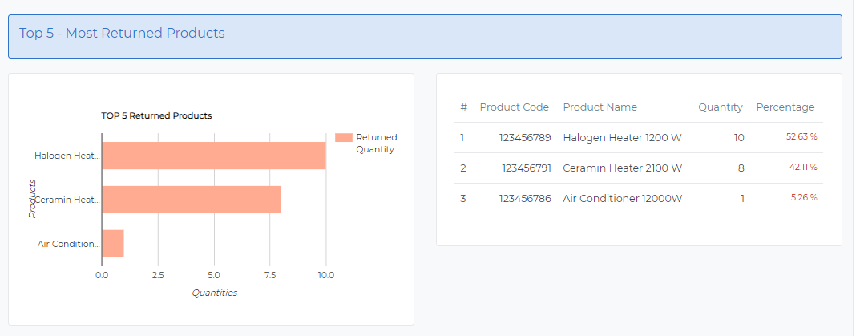The width and height of the screenshot is (868, 336).
Task: Click the Top 5 - Most Returned Products header
Action: pyautogui.click(x=122, y=34)
